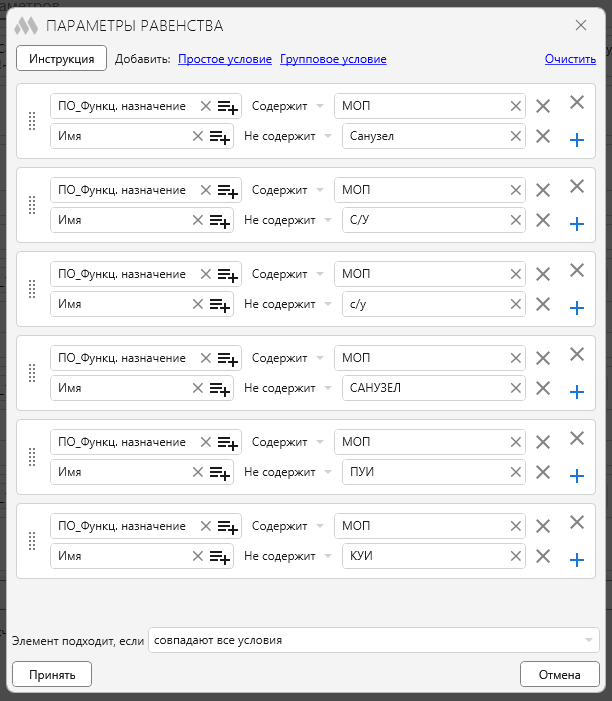The height and width of the screenshot is (701, 612).
Task: Add a condition to the ПУИ group with plus
Action: tap(577, 476)
